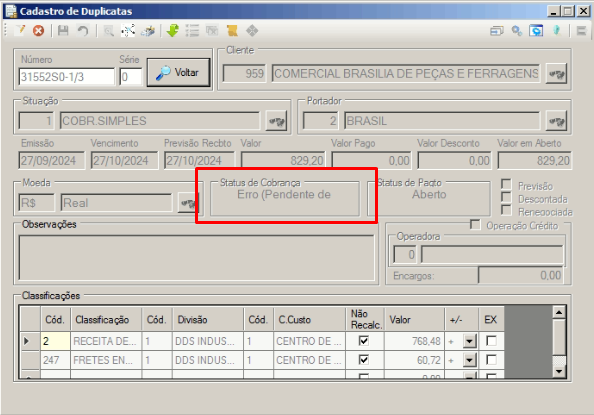This screenshot has height=415, width=594.
Task: Check the Descontada checkbox
Action: point(506,197)
